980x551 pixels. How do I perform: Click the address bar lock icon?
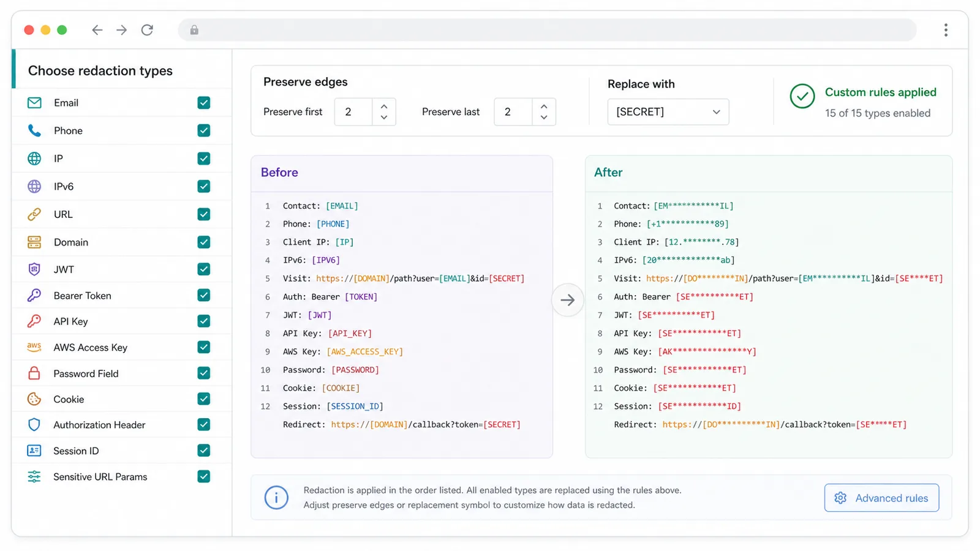(x=194, y=30)
